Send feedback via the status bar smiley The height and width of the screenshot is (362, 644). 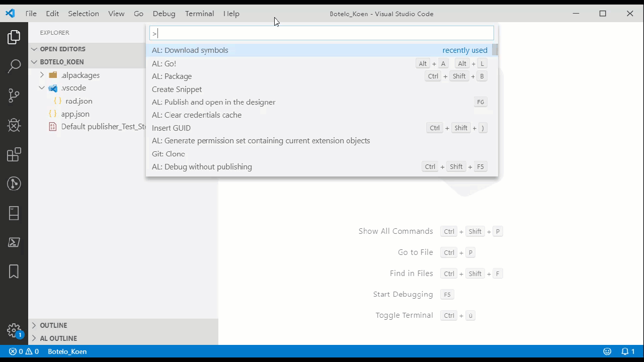(607, 351)
